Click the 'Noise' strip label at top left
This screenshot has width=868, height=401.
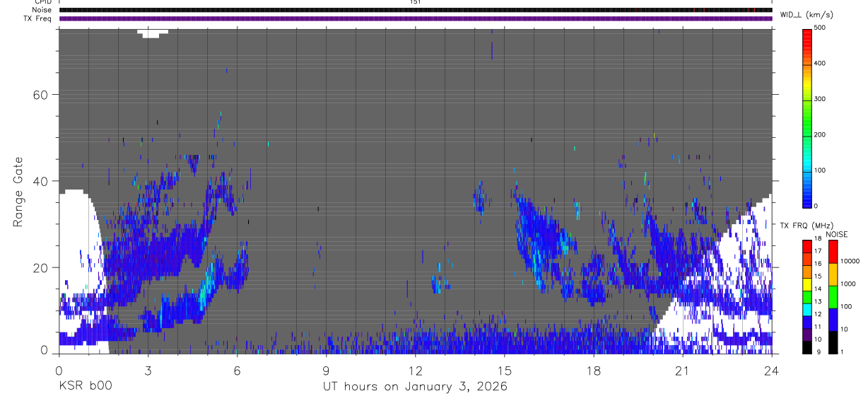[x=43, y=10]
